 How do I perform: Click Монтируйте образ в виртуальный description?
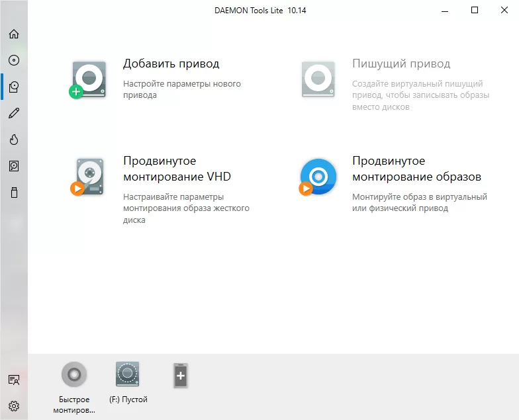coord(420,202)
